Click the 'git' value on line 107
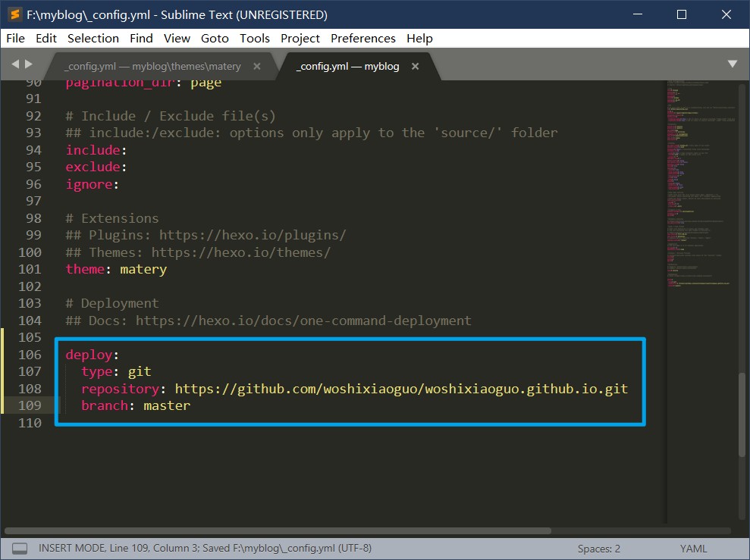The image size is (750, 560). point(140,371)
